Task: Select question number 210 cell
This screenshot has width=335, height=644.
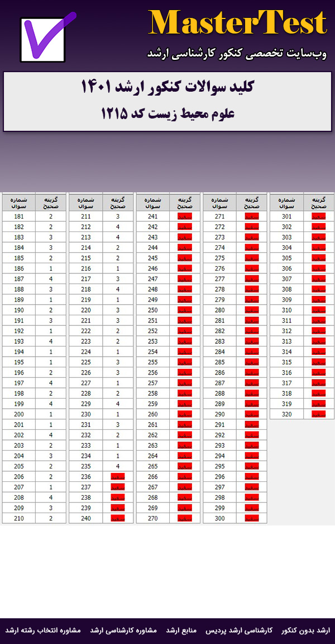Action: point(19,518)
